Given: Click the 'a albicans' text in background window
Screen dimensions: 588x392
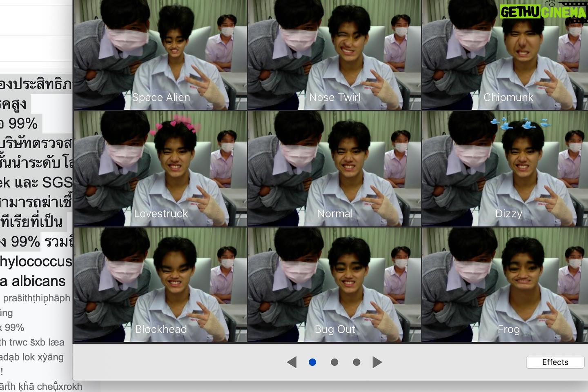Looking at the screenshot, I should pyautogui.click(x=33, y=281).
